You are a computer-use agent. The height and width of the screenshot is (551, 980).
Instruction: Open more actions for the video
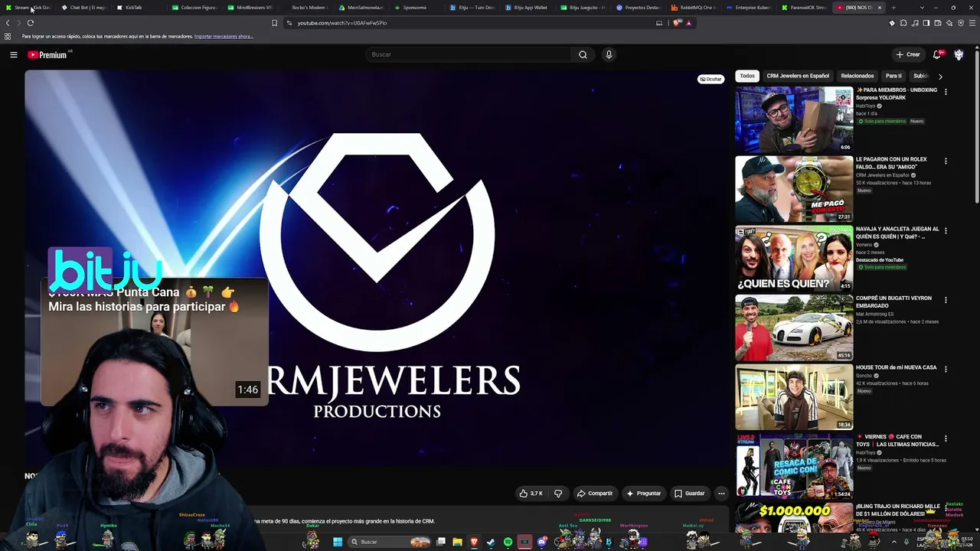pos(720,494)
